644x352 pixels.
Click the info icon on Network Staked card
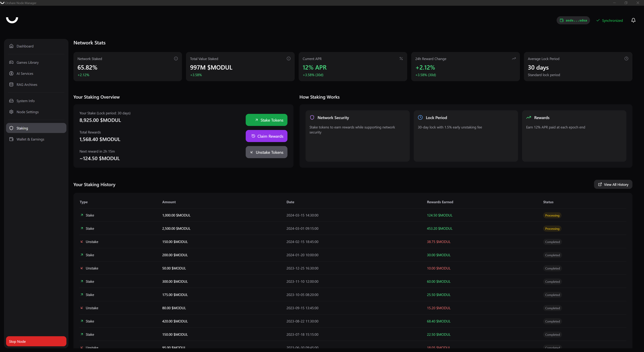coord(176,58)
